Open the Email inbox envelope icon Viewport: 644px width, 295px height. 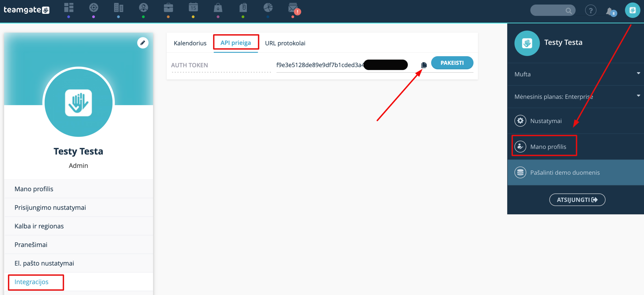(x=293, y=8)
